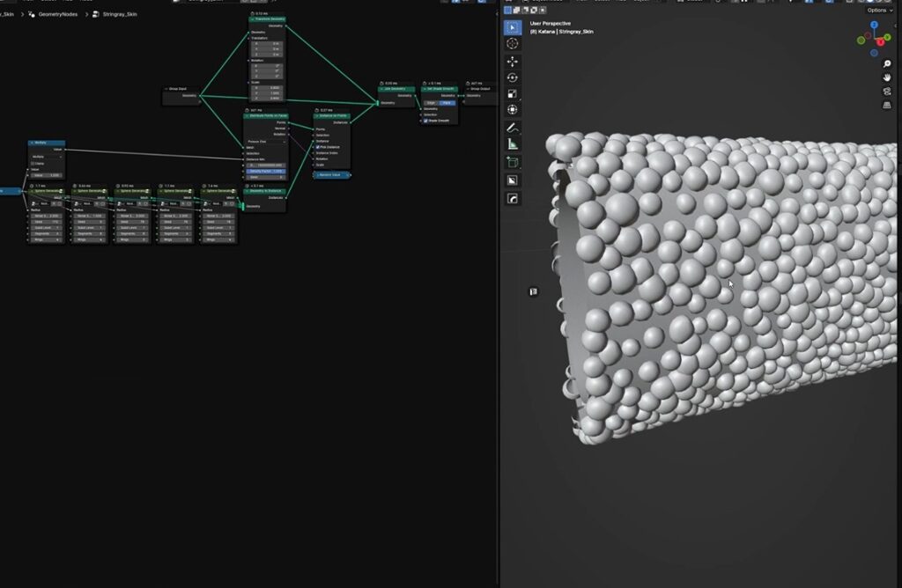This screenshot has height=588, width=902.
Task: Select the Scale tool
Action: 513,93
